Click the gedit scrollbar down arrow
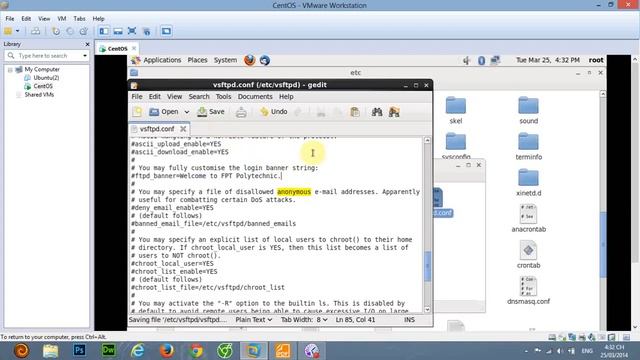Viewport: 640px width, 360px height. coord(427,310)
